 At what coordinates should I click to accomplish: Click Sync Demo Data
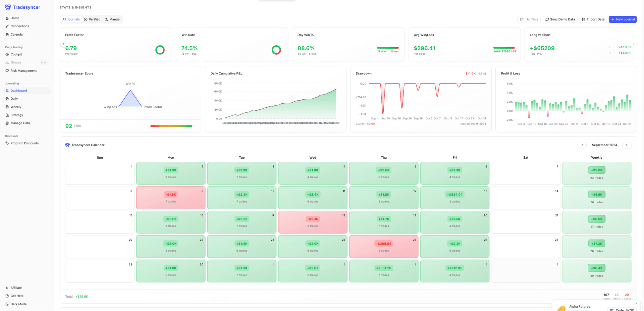(560, 19)
